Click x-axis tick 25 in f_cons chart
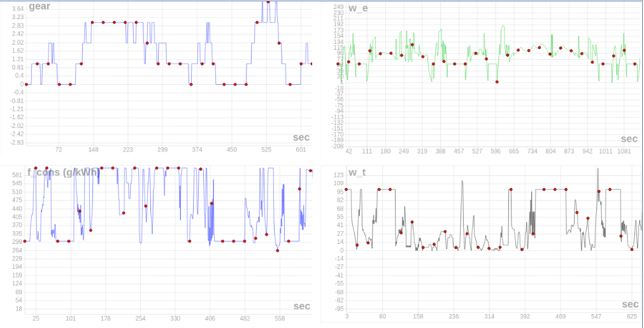 (x=36, y=318)
